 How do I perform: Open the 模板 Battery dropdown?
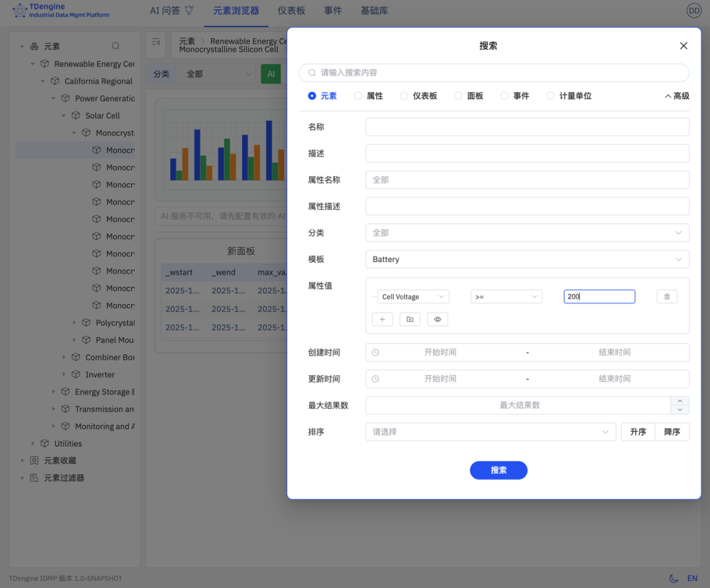pyautogui.click(x=527, y=259)
